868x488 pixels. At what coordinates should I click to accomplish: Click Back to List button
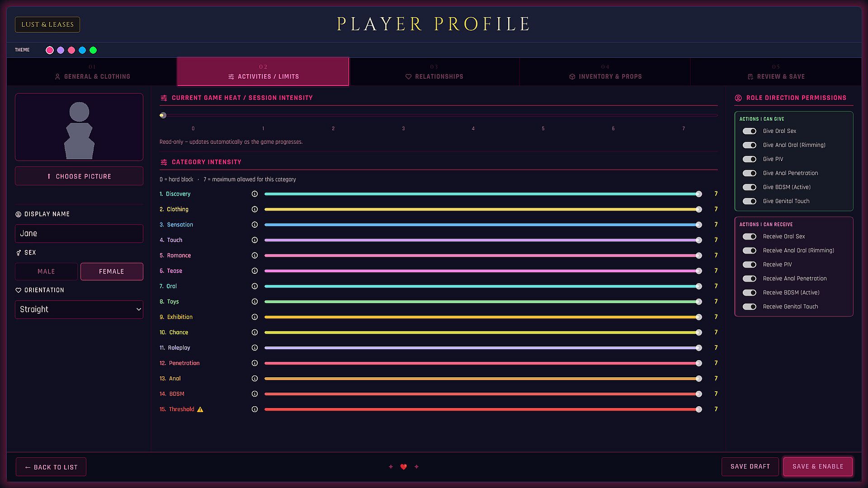pos(51,467)
